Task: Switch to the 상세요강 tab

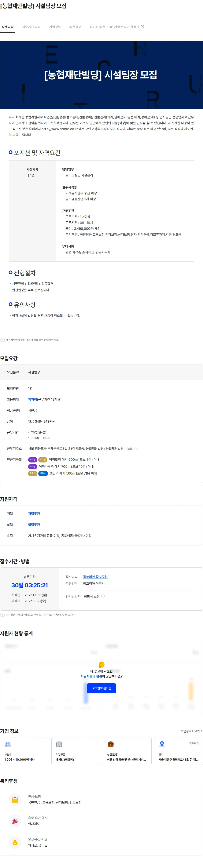Action: (7, 27)
